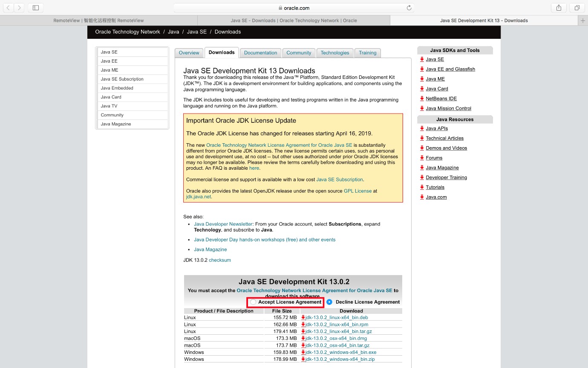
Task: Toggle the Safari sidebar button
Action: click(x=36, y=8)
